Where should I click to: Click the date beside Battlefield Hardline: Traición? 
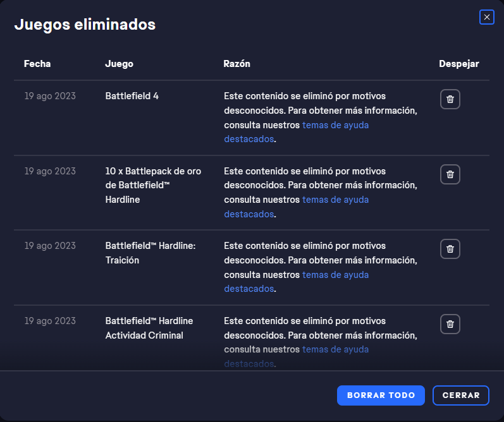[50, 246]
